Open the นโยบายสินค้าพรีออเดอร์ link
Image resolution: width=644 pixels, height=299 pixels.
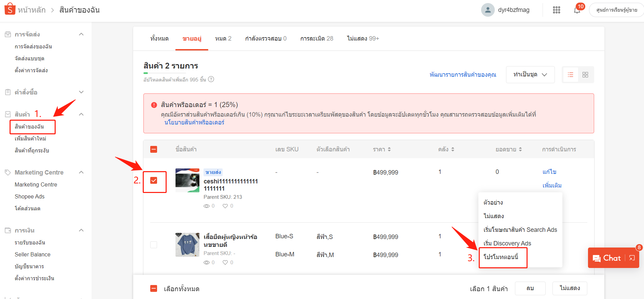coord(194,122)
